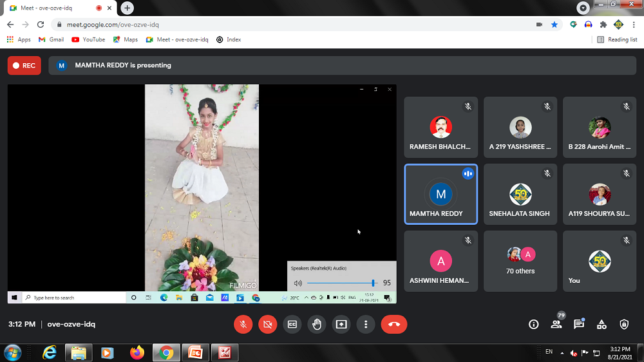Open host controls shield icon
This screenshot has height=362, width=644.
(x=624, y=325)
